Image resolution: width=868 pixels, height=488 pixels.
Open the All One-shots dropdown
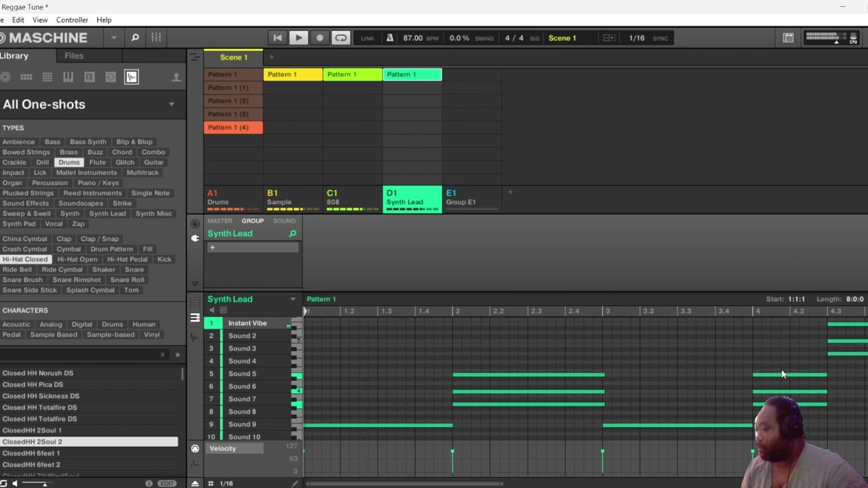point(172,104)
